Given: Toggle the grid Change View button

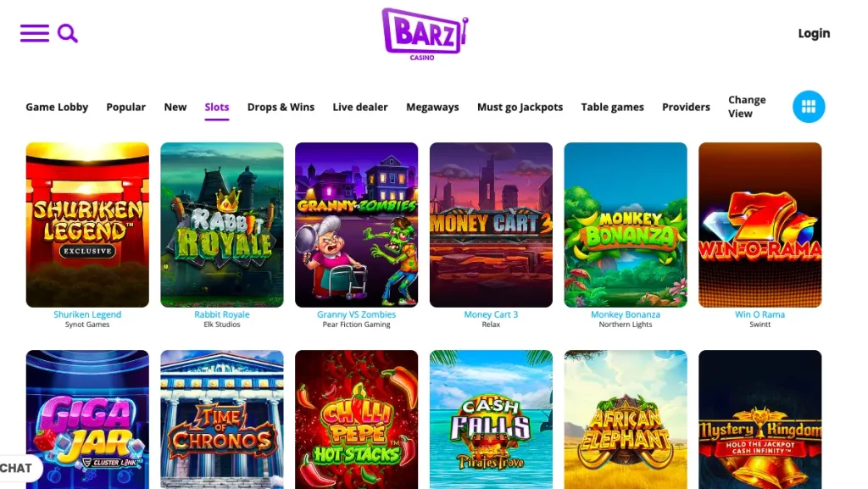Looking at the screenshot, I should [808, 106].
